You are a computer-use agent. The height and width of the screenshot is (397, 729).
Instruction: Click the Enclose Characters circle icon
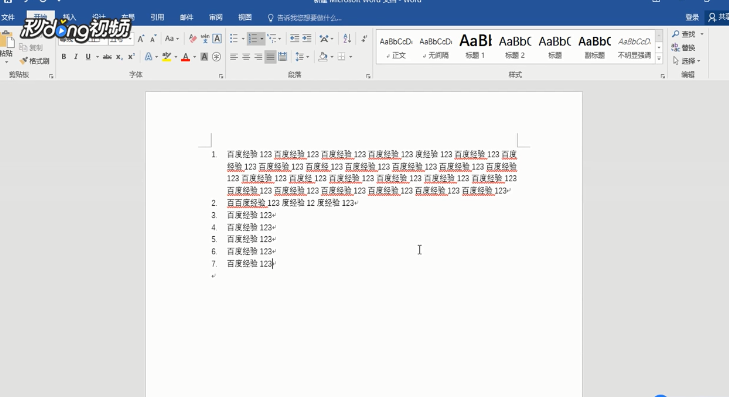coord(216,57)
